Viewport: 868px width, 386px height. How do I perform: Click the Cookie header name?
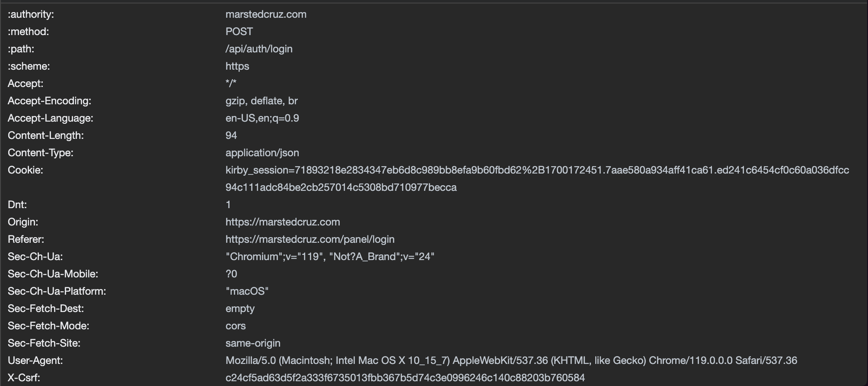26,170
